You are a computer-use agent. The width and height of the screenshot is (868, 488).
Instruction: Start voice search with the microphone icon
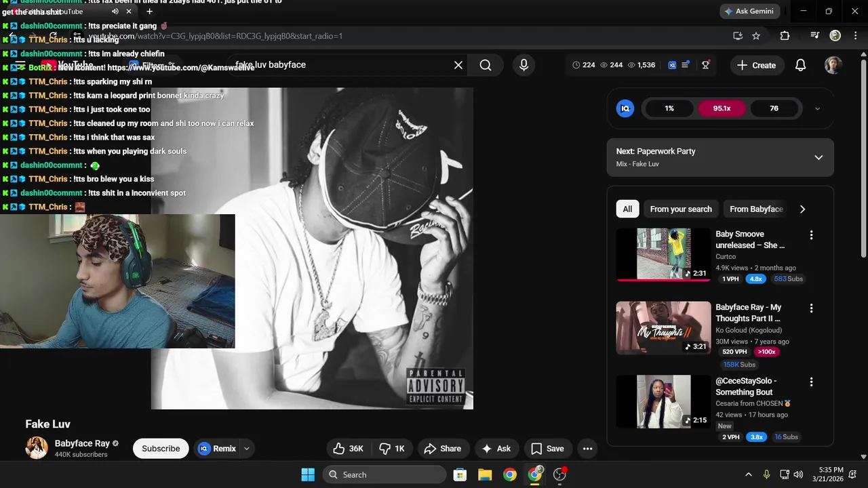[x=524, y=65]
